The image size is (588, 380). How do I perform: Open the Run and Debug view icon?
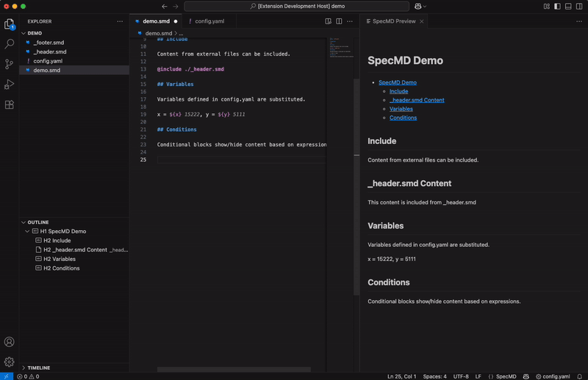point(10,85)
